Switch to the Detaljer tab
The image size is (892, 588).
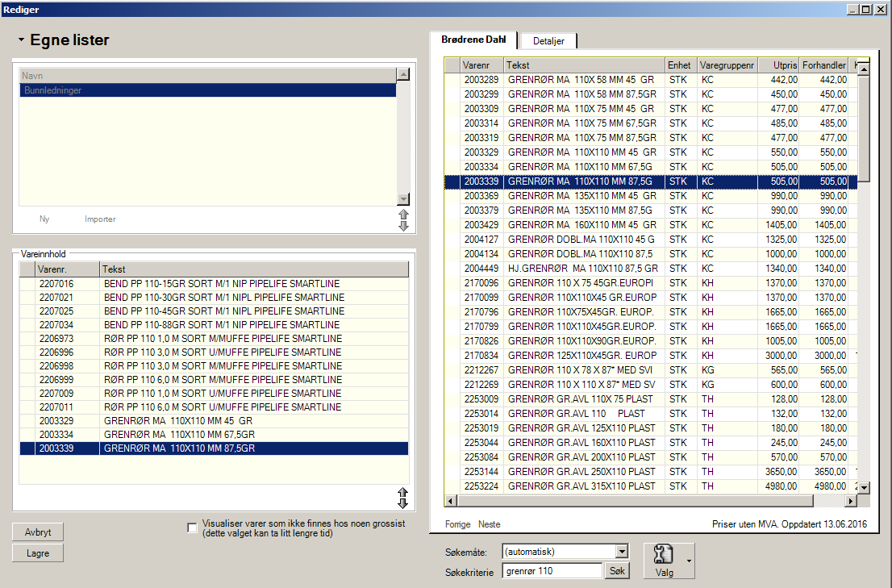[x=548, y=41]
